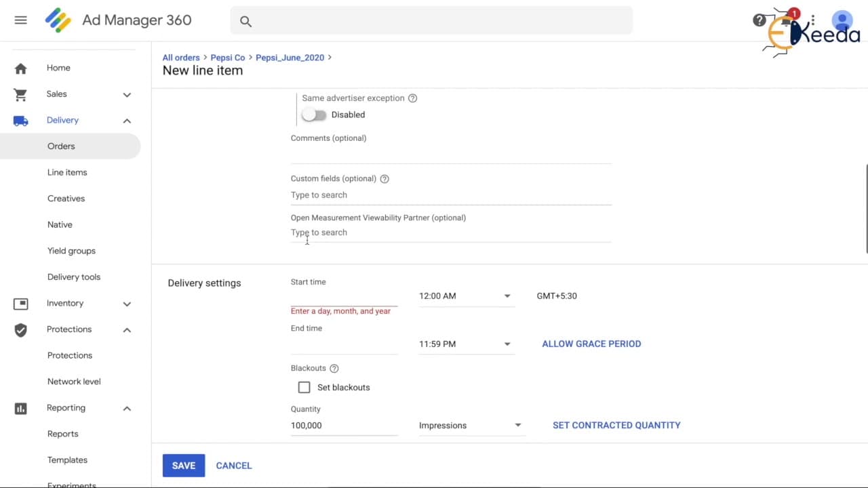Click ALLOW GRACE PERIOD
Viewport: 868px width, 488px height.
591,344
